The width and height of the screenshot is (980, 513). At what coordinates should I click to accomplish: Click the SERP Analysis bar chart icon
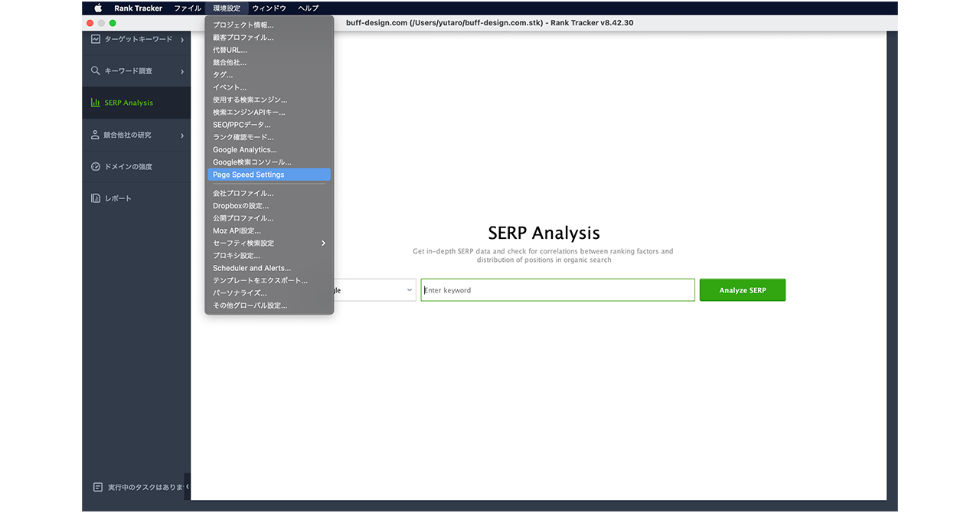(x=96, y=103)
